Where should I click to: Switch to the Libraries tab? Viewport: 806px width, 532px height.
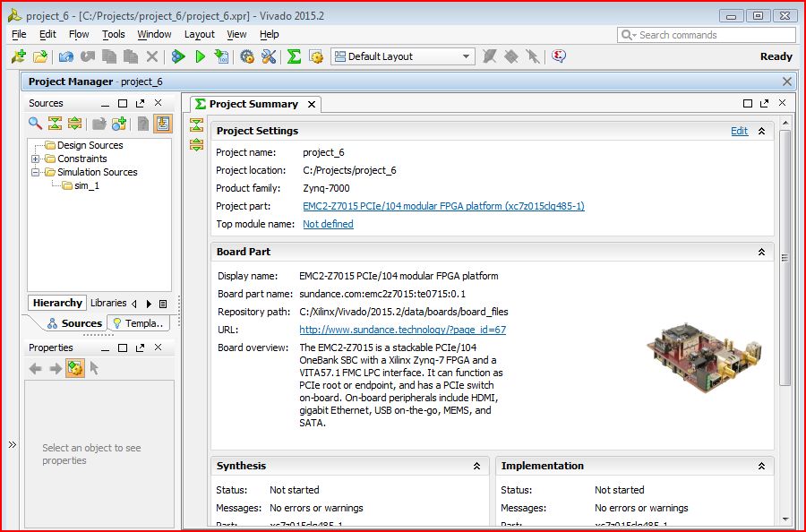pos(107,303)
